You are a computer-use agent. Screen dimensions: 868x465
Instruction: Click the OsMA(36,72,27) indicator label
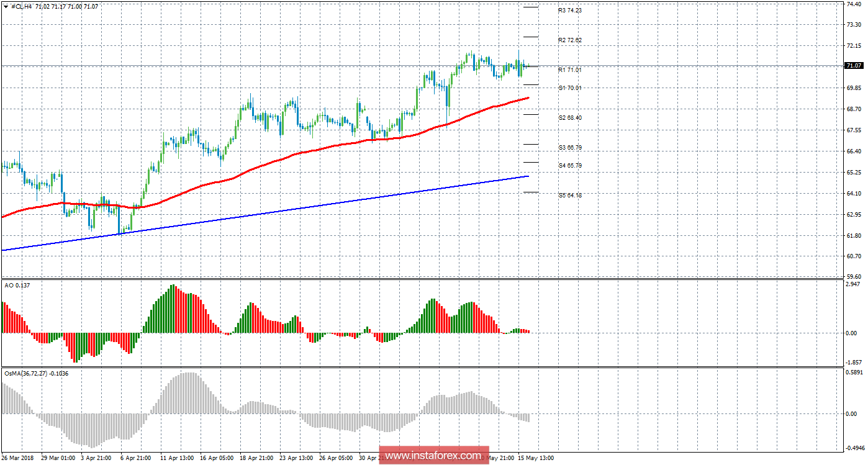pos(35,373)
